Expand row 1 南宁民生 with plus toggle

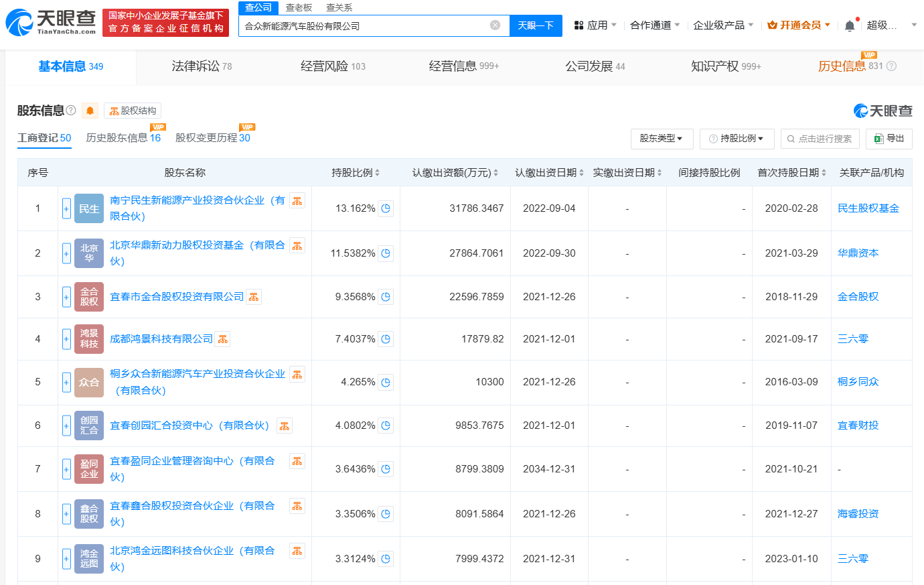pyautogui.click(x=66, y=208)
